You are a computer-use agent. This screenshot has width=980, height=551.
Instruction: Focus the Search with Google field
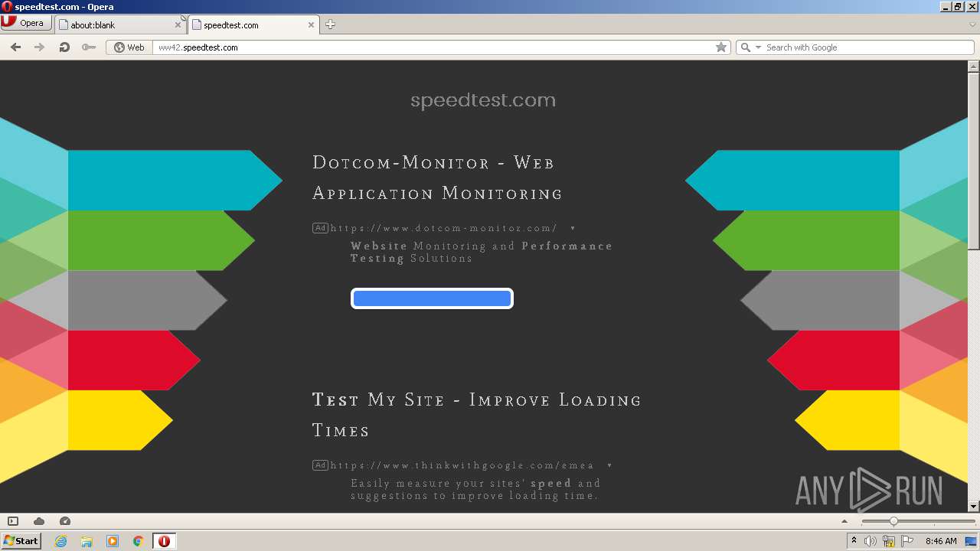click(868, 47)
